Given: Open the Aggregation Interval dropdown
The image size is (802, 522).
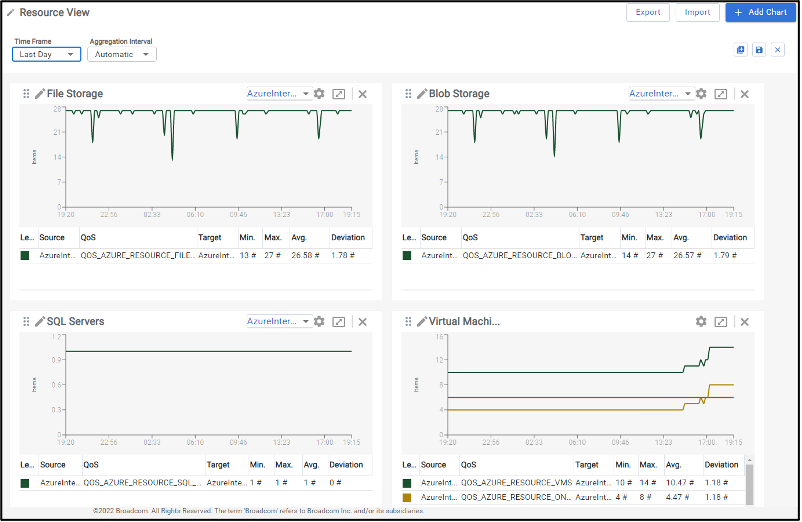Looking at the screenshot, I should [x=121, y=54].
